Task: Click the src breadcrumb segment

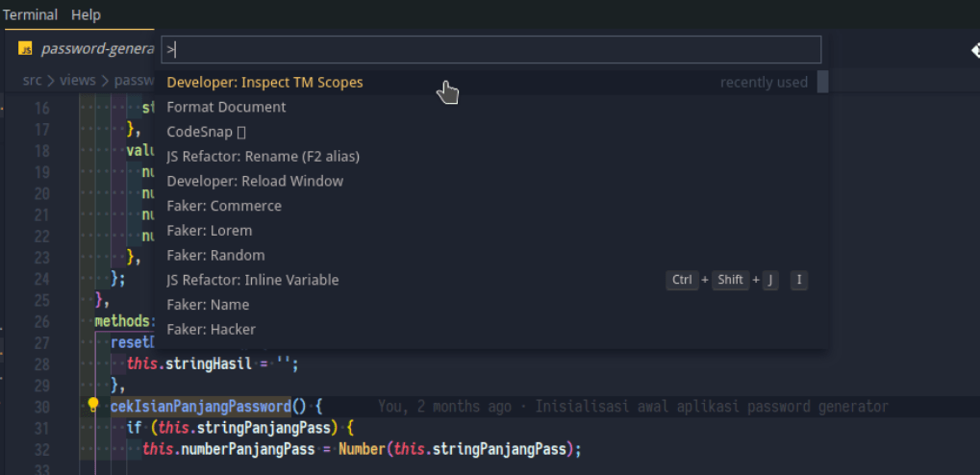Action: pos(33,81)
